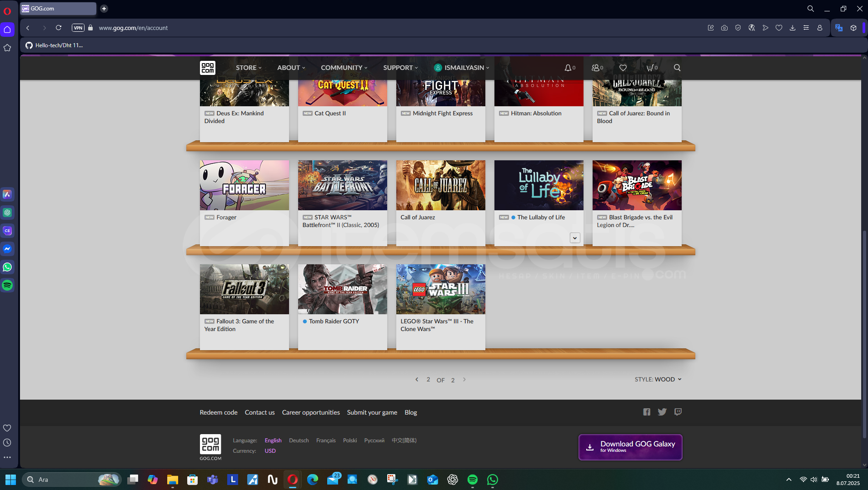868x490 pixels.
Task: Expand The Lullaby of Life options arrow
Action: point(575,238)
